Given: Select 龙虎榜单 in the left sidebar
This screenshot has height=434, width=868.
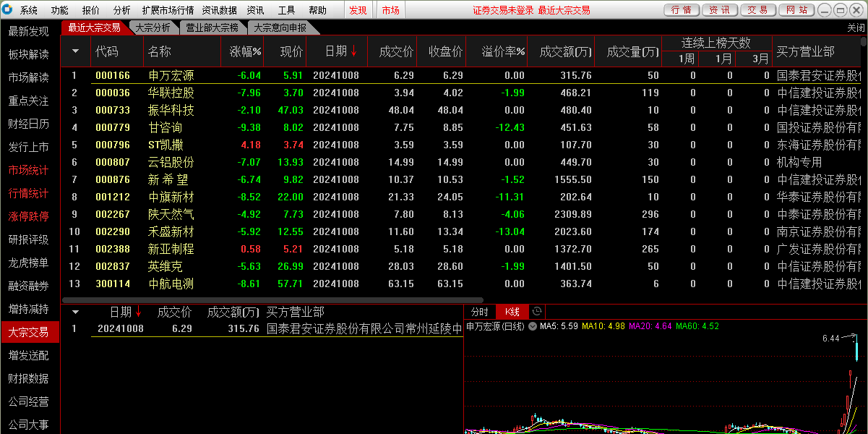Looking at the screenshot, I should tap(29, 263).
